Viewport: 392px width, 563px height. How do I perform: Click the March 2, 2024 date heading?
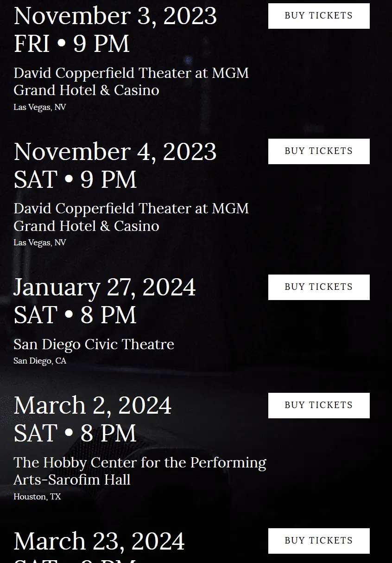click(93, 405)
